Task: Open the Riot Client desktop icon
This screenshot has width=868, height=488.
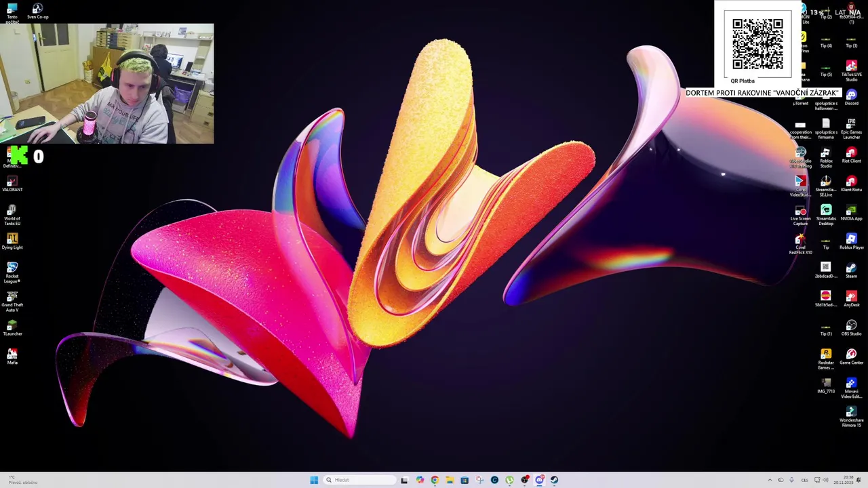Action: pos(851,155)
